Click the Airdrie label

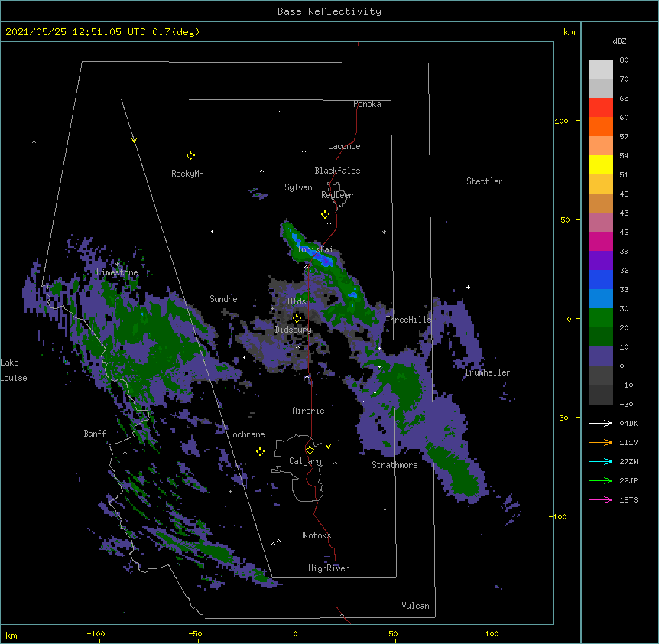click(x=309, y=411)
